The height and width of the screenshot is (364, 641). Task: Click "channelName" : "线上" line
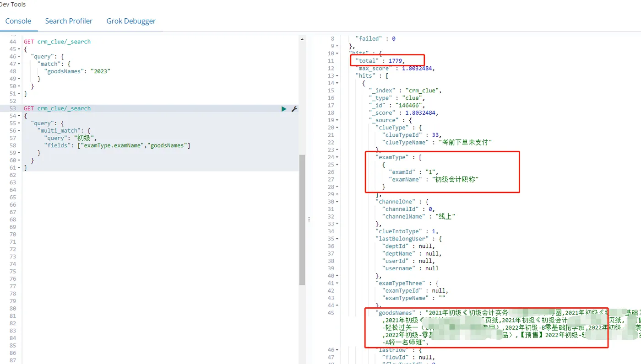[x=418, y=217]
